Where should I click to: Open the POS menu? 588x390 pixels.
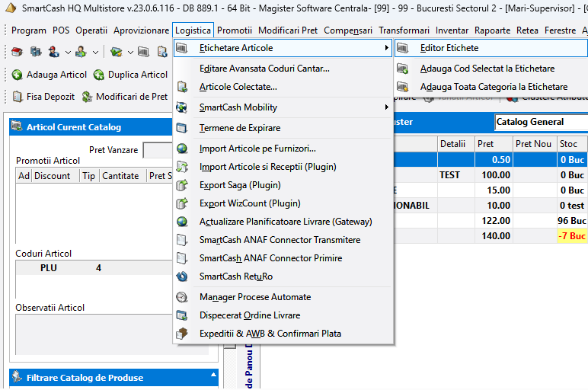point(61,30)
